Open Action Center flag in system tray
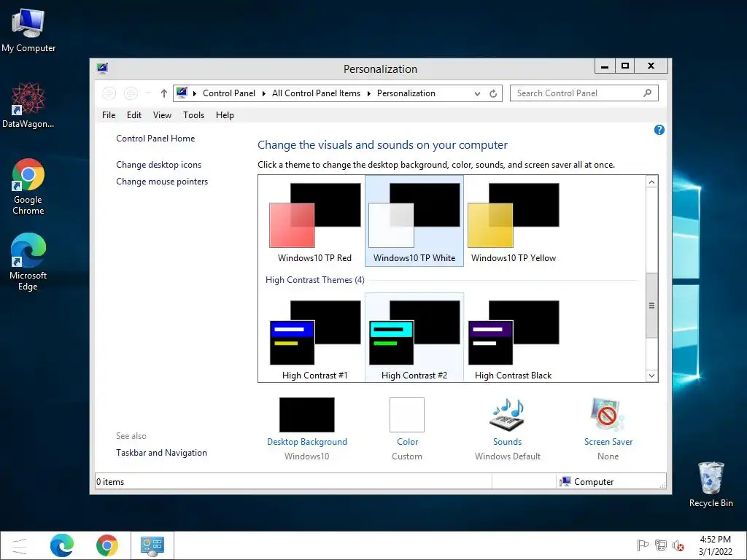Image resolution: width=747 pixels, height=560 pixels. [x=643, y=545]
